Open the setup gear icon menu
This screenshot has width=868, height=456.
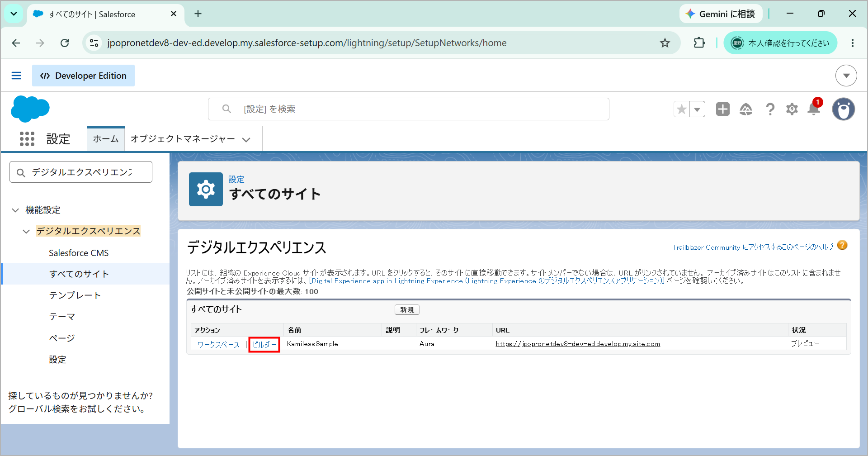pos(792,109)
